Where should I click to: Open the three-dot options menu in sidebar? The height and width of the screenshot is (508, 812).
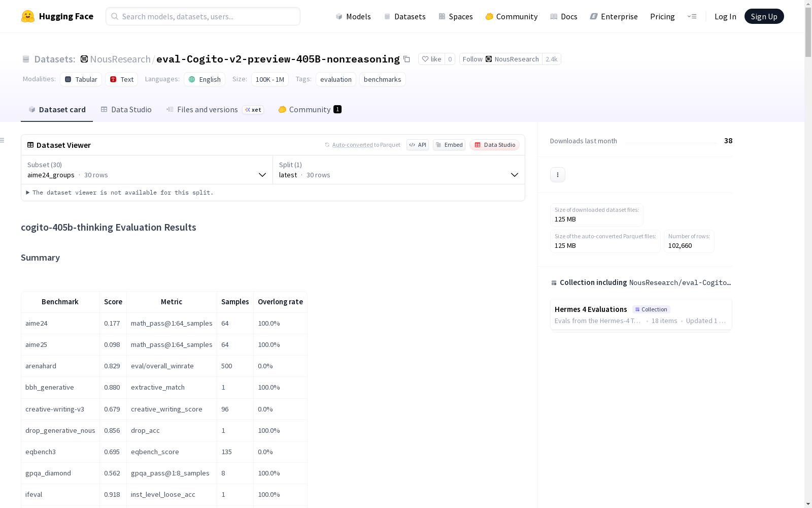click(558, 175)
